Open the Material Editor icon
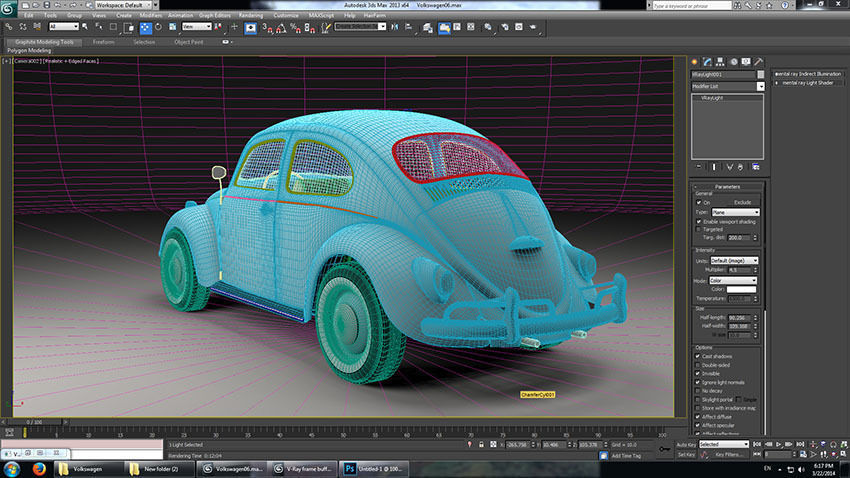Screen dimensions: 850x478 tap(487, 27)
